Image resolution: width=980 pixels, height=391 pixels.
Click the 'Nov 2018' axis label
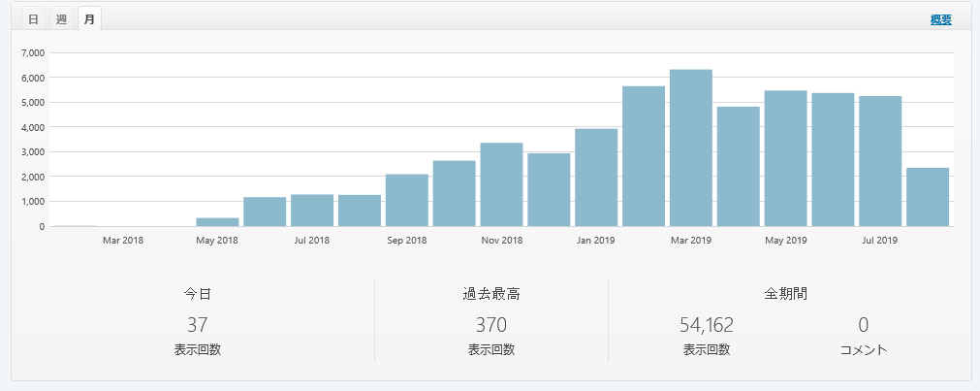click(502, 241)
